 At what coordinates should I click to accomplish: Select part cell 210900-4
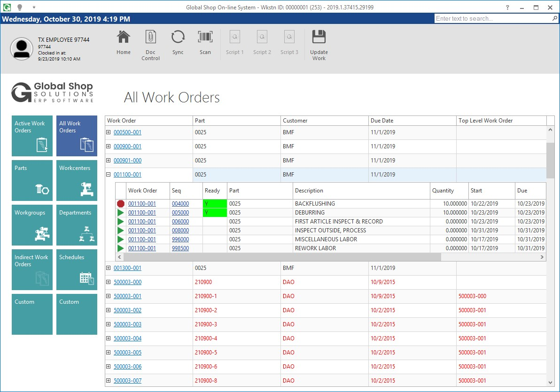(x=236, y=338)
